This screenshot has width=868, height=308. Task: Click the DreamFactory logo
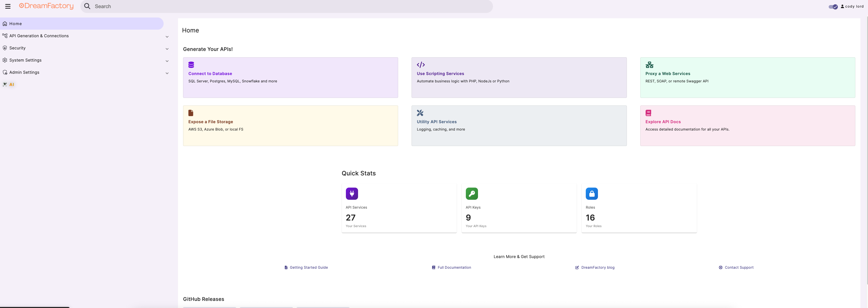click(x=46, y=6)
